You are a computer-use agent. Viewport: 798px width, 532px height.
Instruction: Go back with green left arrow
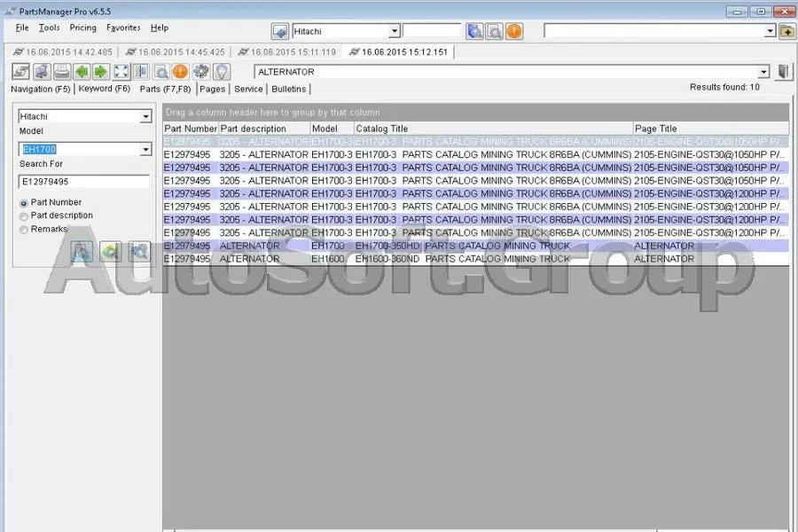[82, 72]
